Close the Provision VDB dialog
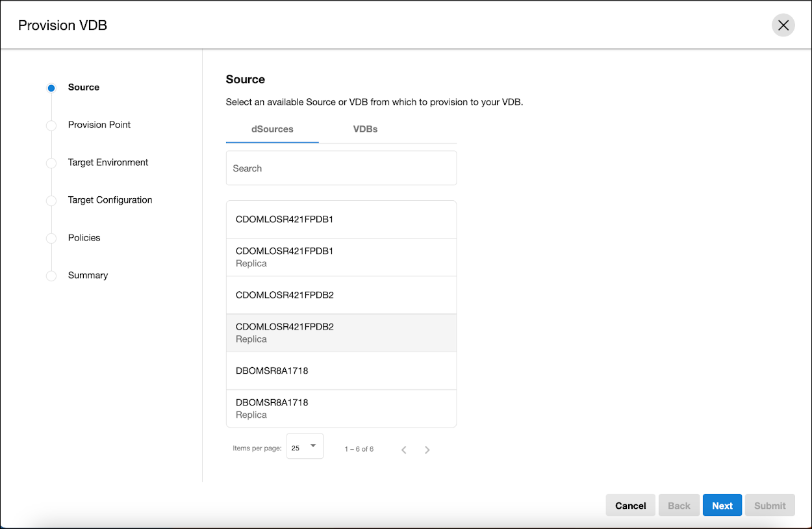812x529 pixels. [783, 25]
